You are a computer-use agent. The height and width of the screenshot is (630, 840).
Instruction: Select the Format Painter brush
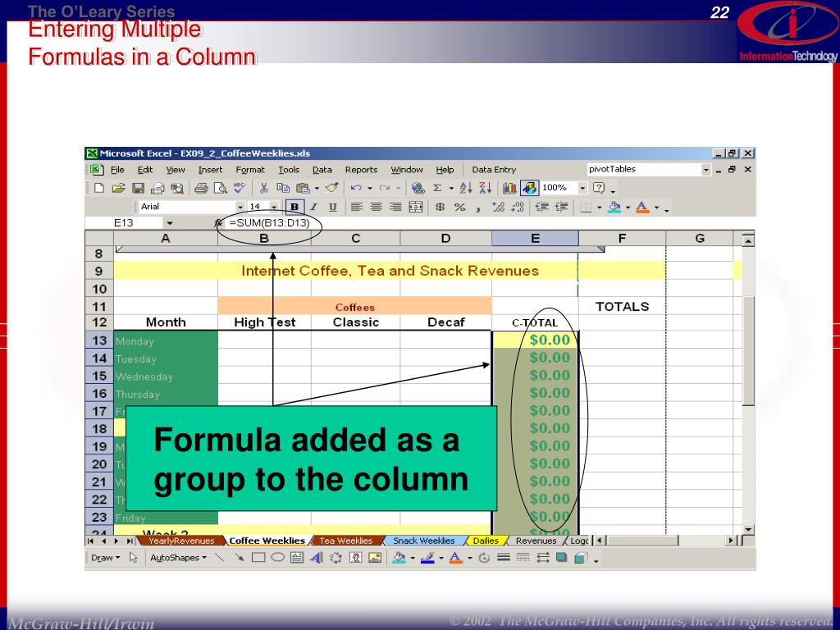click(331, 188)
